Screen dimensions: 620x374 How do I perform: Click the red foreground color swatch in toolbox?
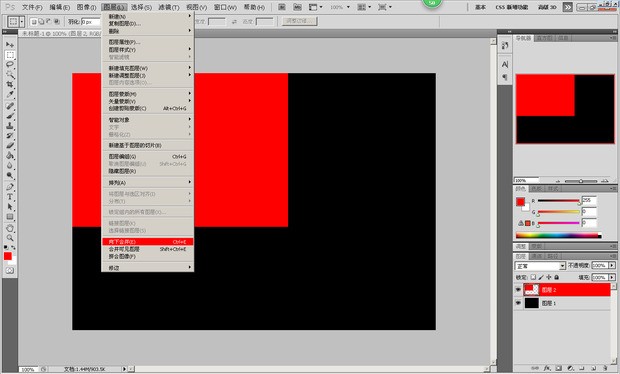tap(8, 256)
